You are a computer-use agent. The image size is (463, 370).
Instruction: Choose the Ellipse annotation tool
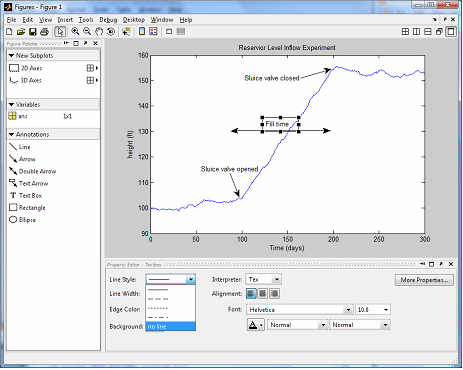click(x=22, y=220)
